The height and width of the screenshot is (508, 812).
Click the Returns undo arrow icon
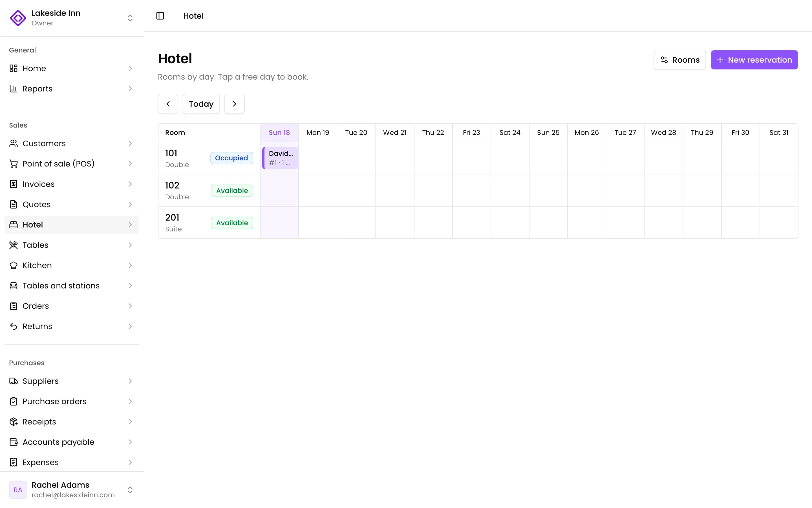click(x=14, y=326)
